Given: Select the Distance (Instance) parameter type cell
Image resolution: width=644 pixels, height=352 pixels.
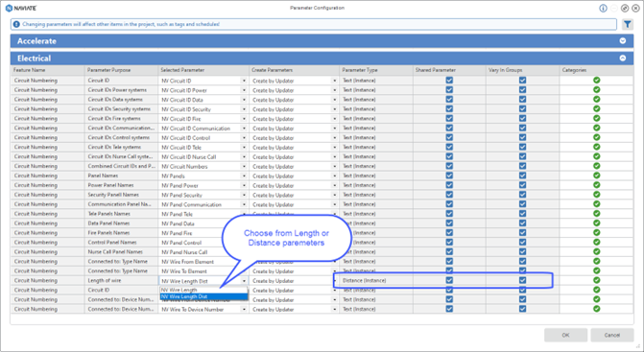Looking at the screenshot, I should pyautogui.click(x=376, y=281).
